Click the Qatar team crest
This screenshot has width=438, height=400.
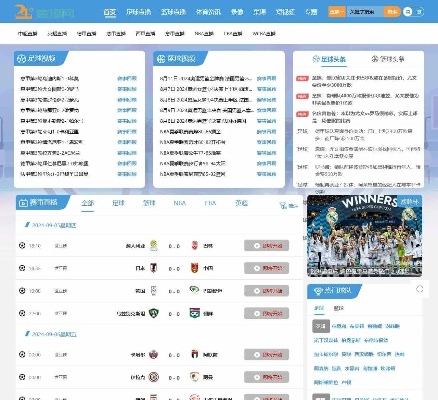tap(154, 355)
